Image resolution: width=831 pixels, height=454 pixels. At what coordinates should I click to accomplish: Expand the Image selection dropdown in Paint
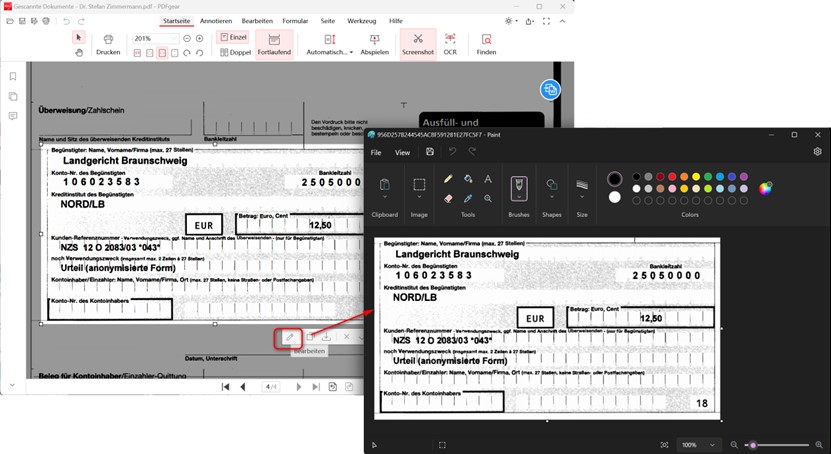419,197
